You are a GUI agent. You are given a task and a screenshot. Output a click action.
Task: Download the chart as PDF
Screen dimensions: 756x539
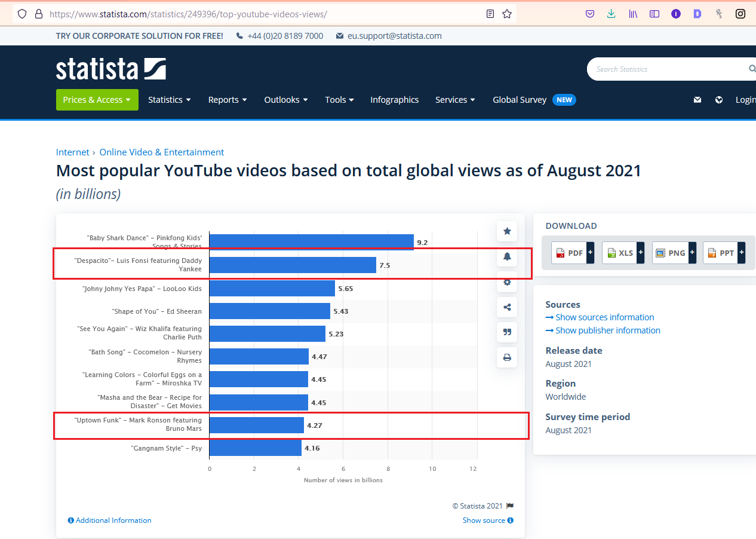click(x=573, y=253)
